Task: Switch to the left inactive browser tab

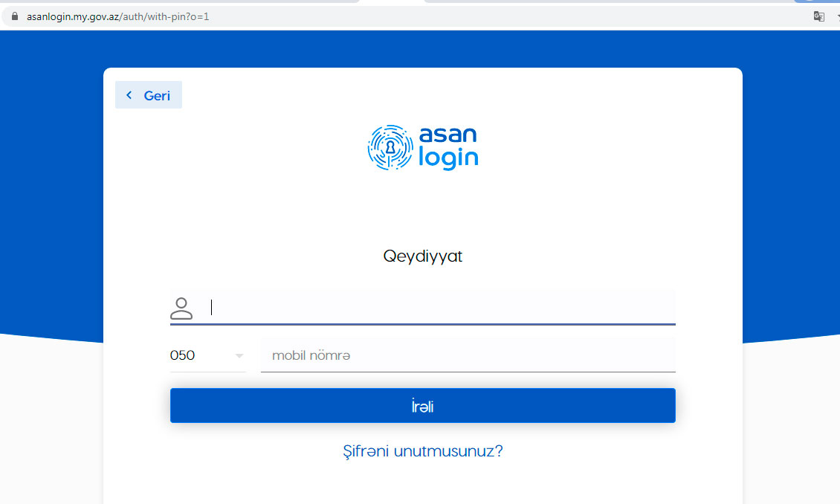Action: 178,1
